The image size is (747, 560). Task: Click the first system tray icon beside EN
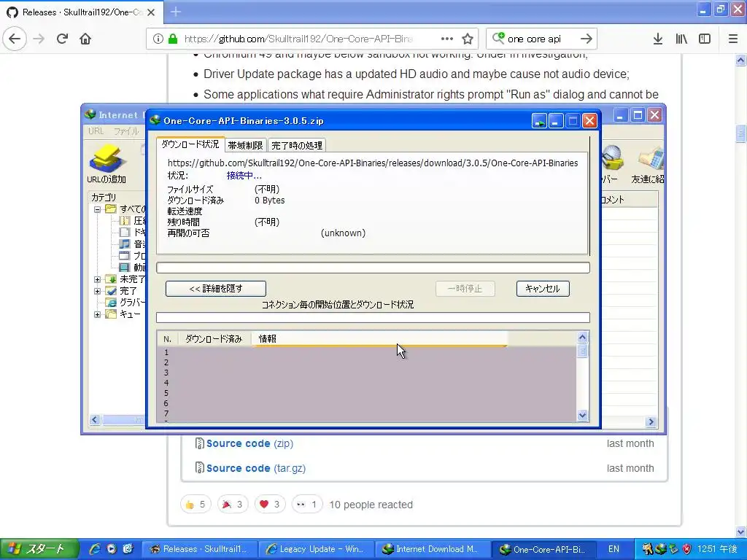coord(647,548)
